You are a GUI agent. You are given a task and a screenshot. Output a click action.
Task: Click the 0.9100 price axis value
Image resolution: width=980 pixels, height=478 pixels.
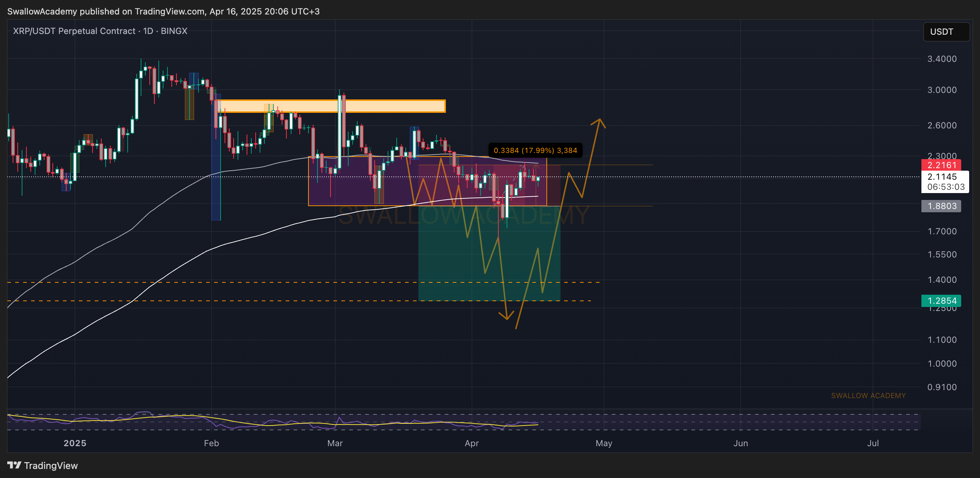point(942,387)
